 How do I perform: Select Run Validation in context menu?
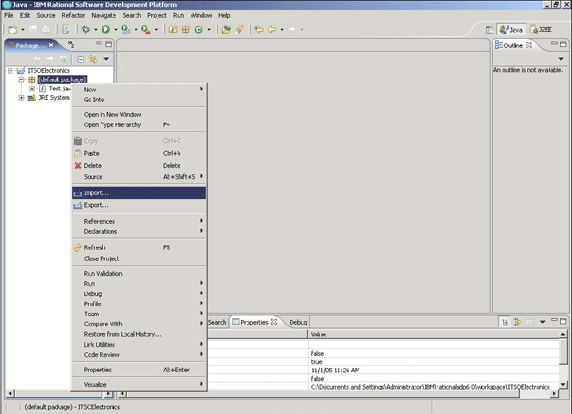coord(139,274)
